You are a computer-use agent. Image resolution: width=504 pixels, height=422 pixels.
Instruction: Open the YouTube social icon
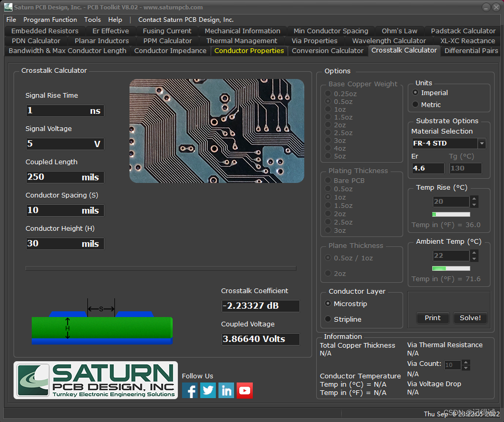(244, 390)
